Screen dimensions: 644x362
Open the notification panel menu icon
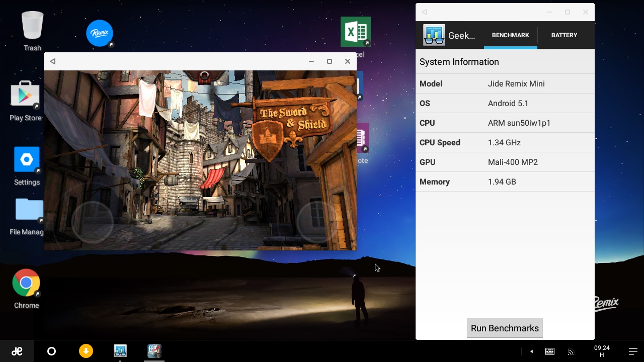click(x=633, y=351)
